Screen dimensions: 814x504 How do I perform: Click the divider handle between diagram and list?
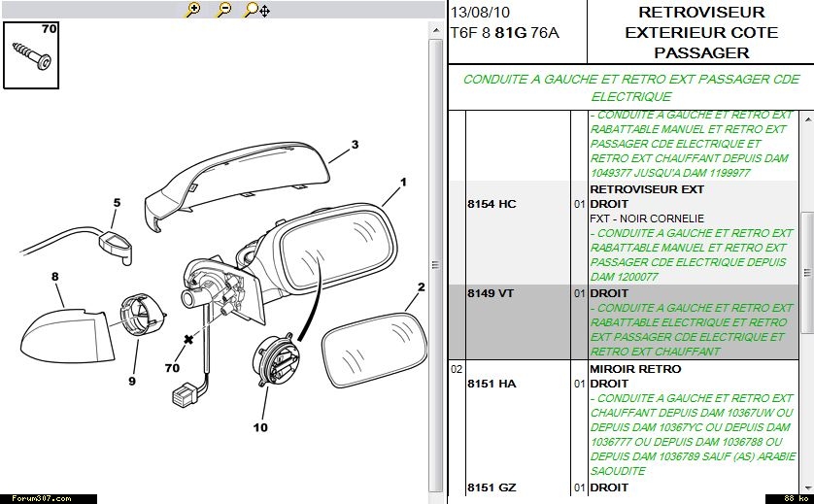point(436,264)
